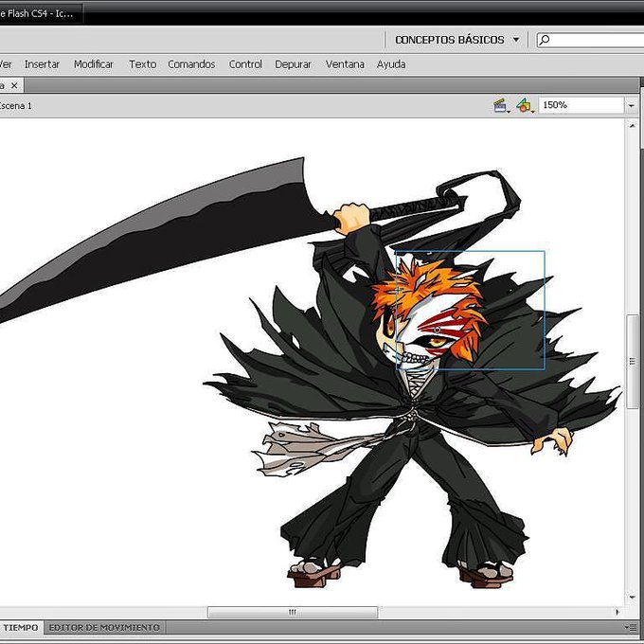Screen dimensions: 644x644
Task: Click the 150% zoom value field
Action: click(581, 105)
